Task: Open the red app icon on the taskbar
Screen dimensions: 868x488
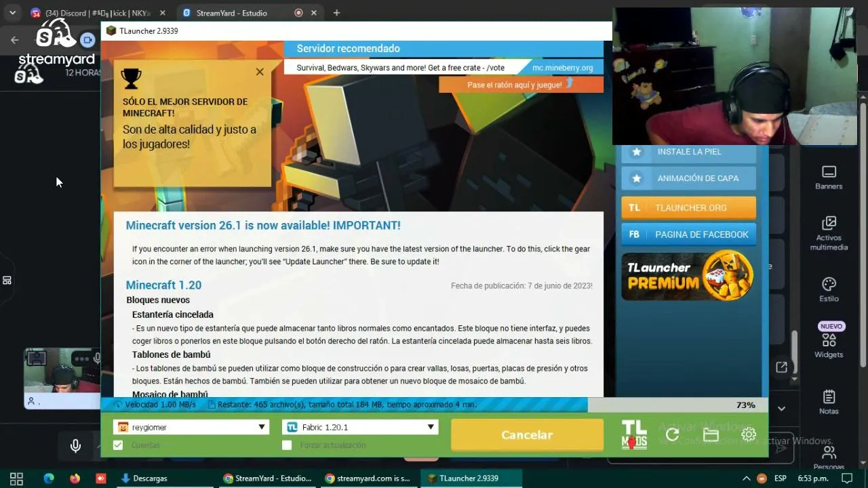Action: pos(101,479)
